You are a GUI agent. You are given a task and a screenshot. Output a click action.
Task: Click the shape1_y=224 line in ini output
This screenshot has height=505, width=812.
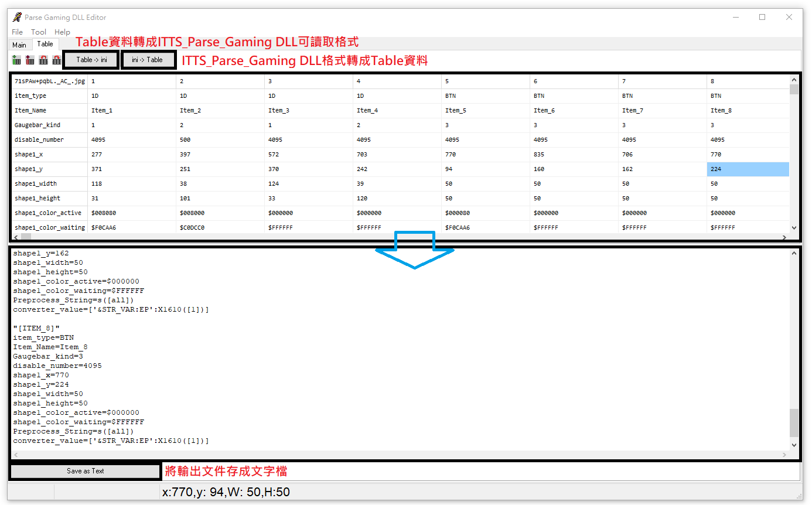click(x=41, y=384)
